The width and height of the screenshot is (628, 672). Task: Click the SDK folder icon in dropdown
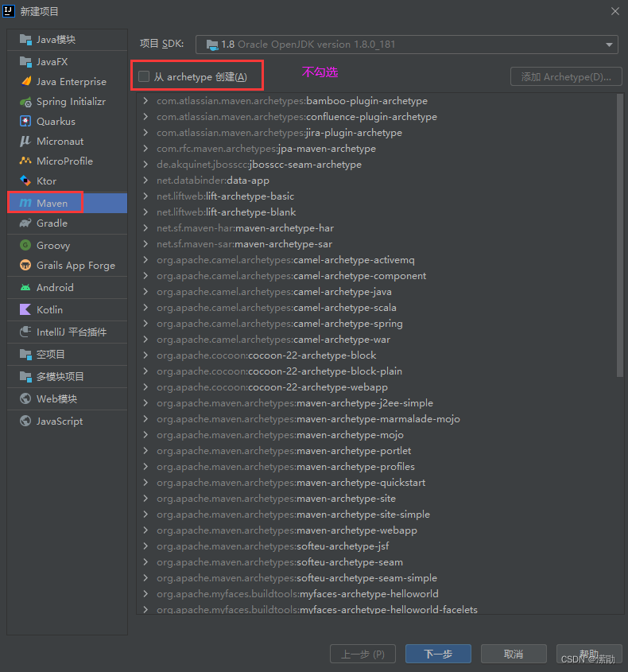[212, 45]
